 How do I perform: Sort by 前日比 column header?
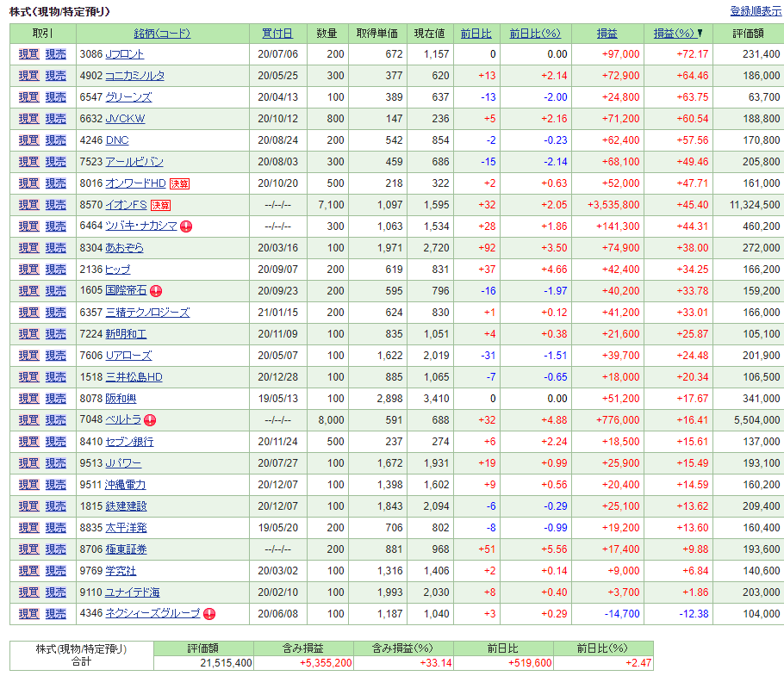point(476,34)
